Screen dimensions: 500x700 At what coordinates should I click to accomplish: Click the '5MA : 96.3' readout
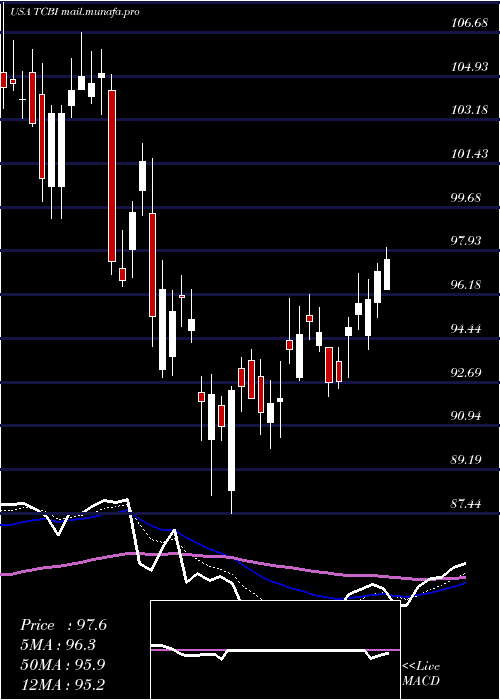58,645
